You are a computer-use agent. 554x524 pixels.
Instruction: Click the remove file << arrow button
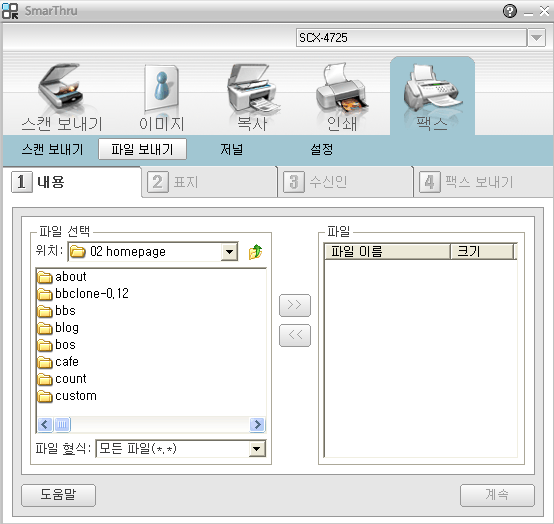295,335
